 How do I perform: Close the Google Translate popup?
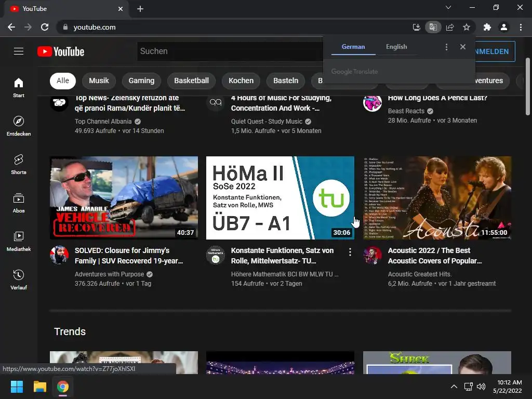coord(463,47)
